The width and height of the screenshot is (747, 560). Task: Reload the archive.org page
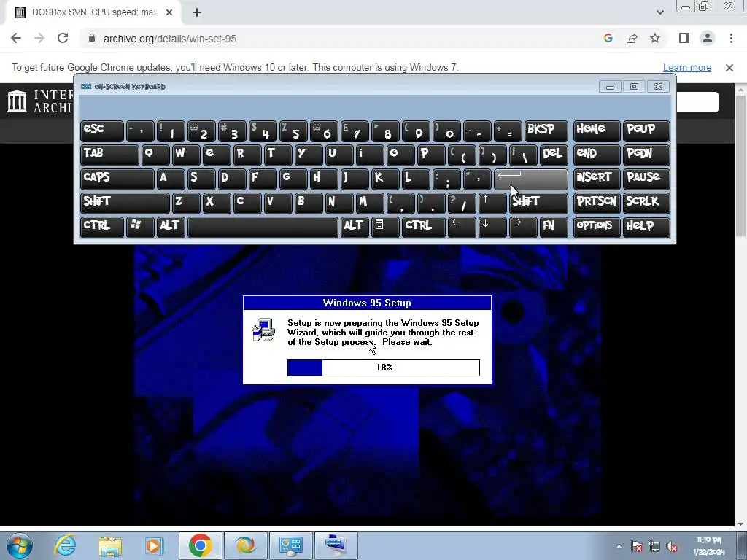click(63, 38)
